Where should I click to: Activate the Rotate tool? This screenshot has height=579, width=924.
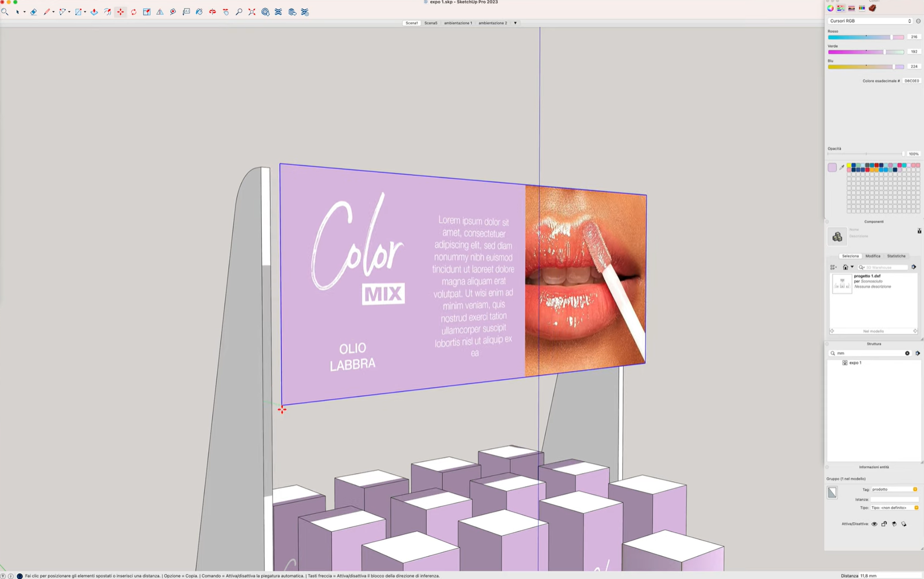pyautogui.click(x=133, y=12)
